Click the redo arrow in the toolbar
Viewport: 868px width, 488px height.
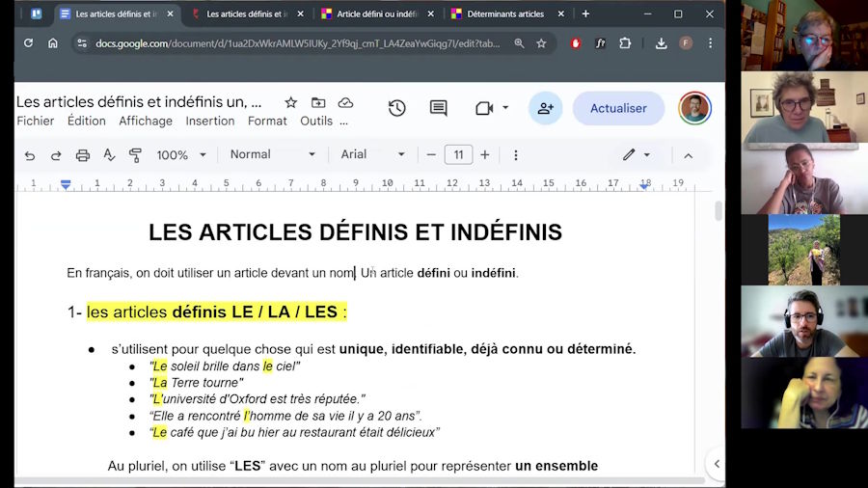pos(56,155)
